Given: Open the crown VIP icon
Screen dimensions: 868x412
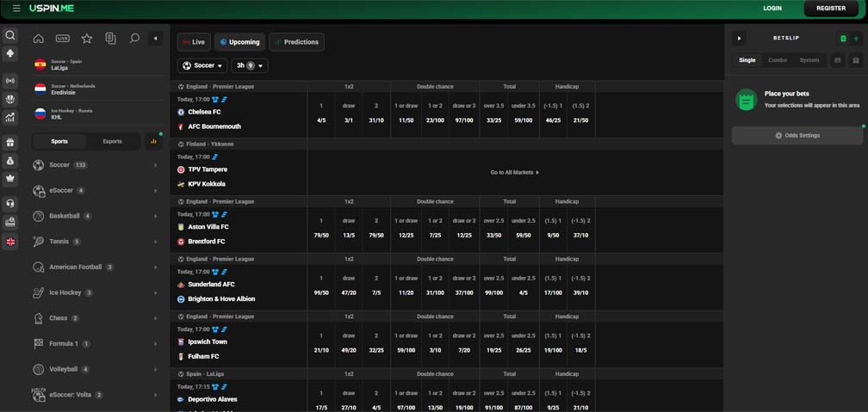Looking at the screenshot, I should pos(10,179).
